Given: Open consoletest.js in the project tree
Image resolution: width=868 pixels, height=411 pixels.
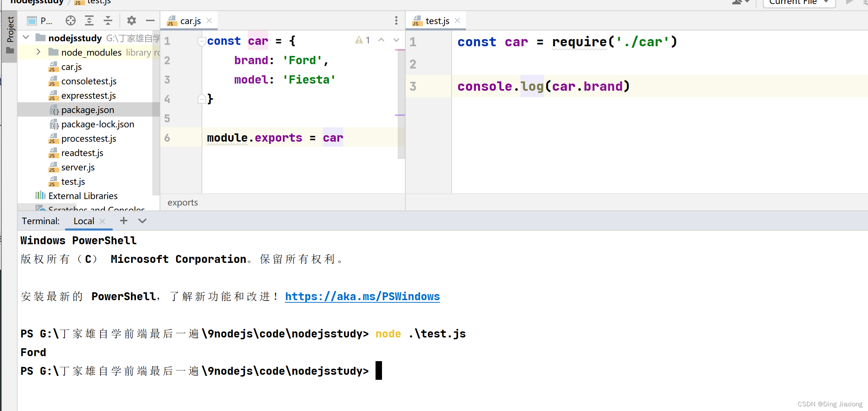Looking at the screenshot, I should pyautogui.click(x=89, y=81).
